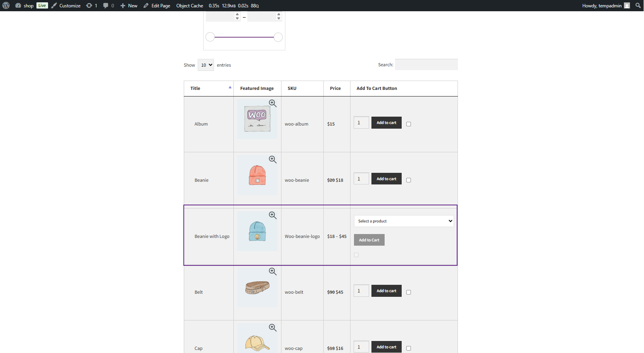
Task: Add Belt to cart
Action: click(387, 291)
